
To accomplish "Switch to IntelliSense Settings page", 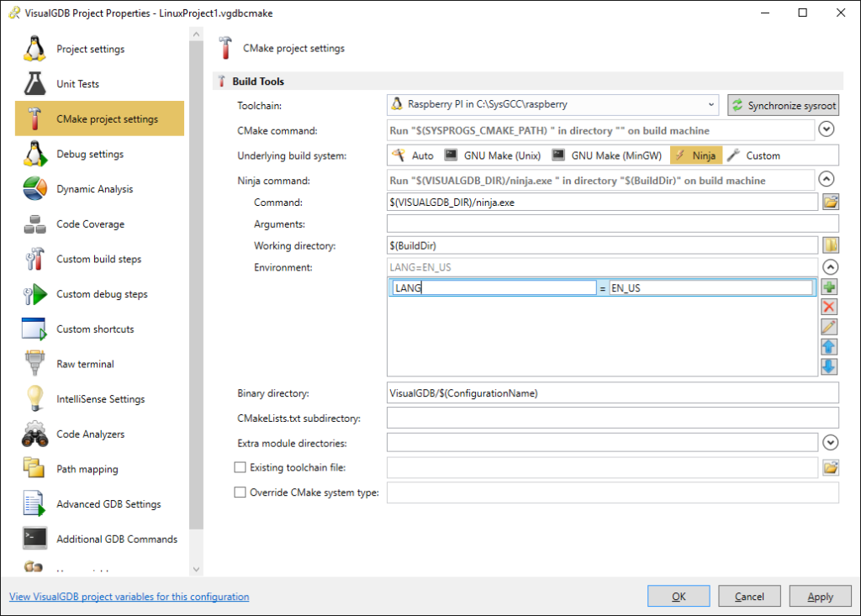I will click(x=100, y=399).
